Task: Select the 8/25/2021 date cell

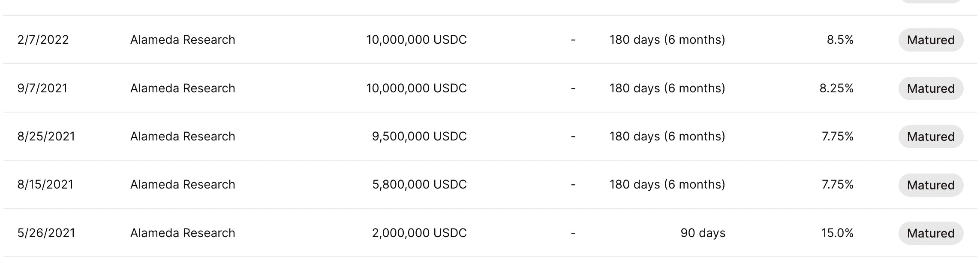Action: pyautogui.click(x=46, y=137)
